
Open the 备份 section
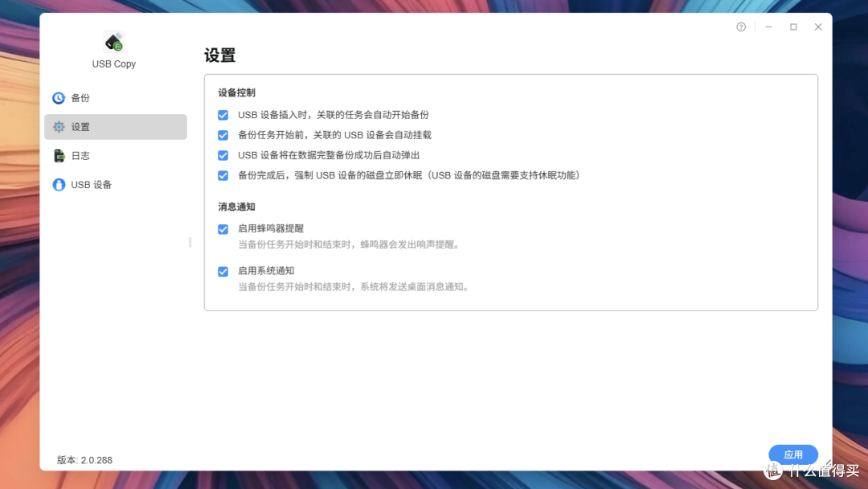[116, 98]
